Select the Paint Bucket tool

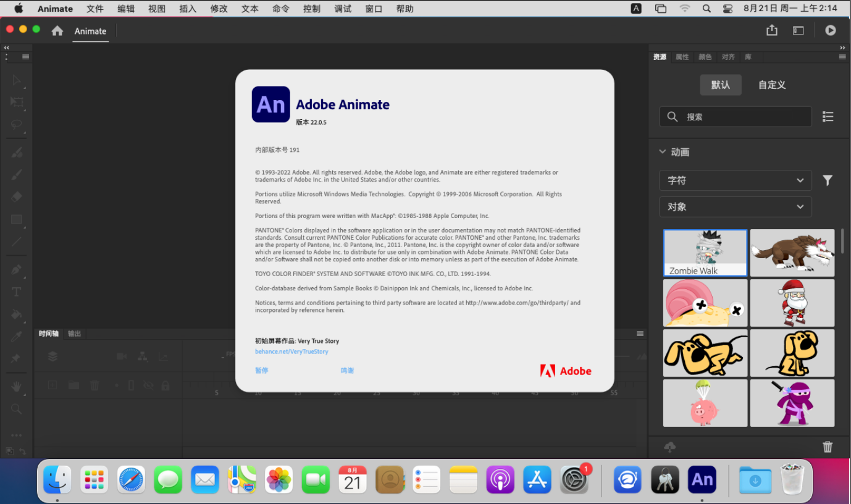pyautogui.click(x=17, y=314)
